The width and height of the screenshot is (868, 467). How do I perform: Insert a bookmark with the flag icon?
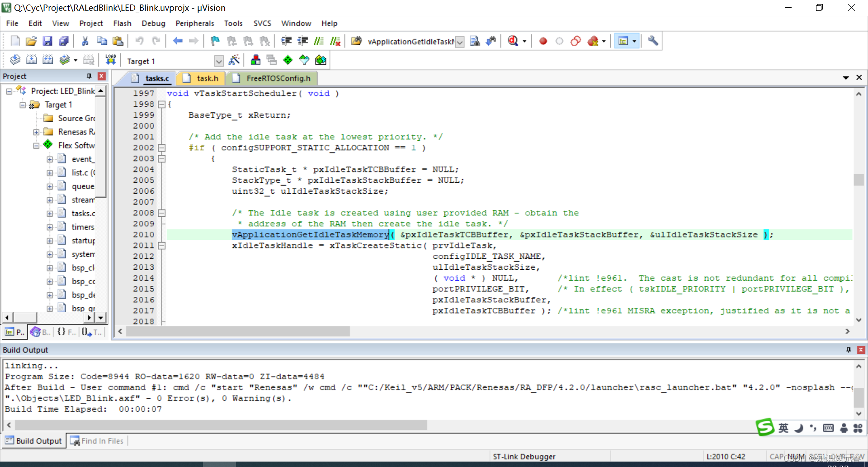[215, 41]
